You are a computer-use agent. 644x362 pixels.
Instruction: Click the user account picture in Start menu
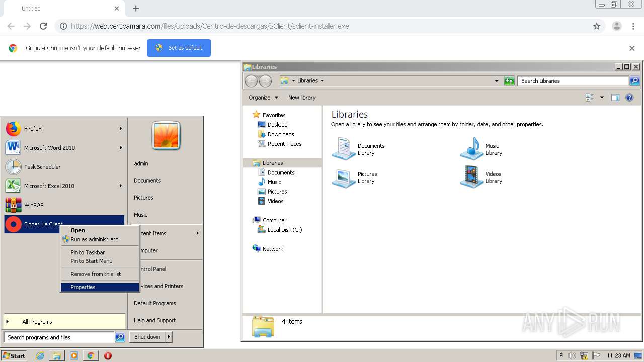[x=166, y=136]
